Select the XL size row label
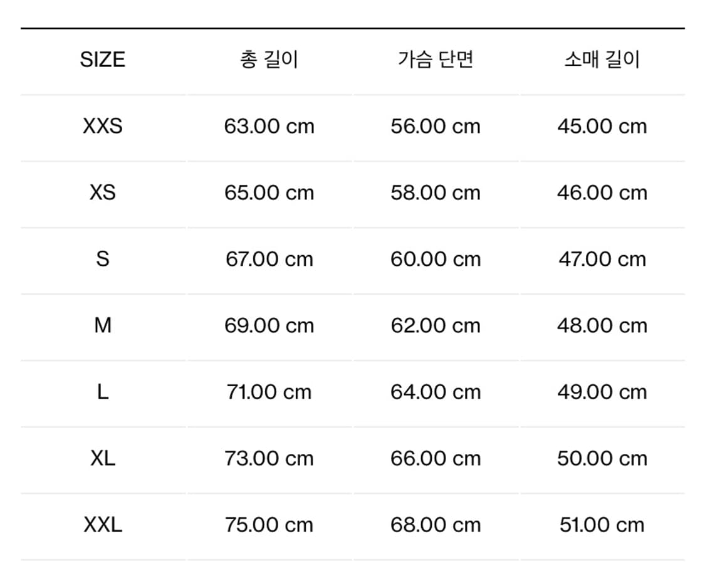 (x=103, y=458)
